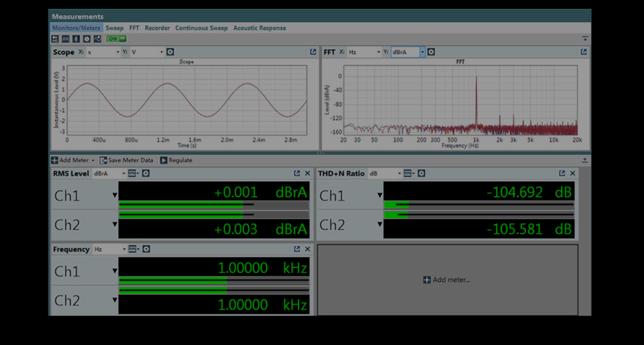The image size is (644, 345).
Task: Click the clock icon in the toolbar
Action: click(x=86, y=39)
